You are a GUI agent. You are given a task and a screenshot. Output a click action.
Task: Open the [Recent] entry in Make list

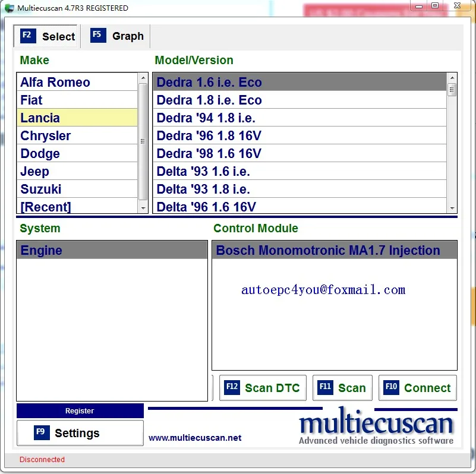(77, 206)
